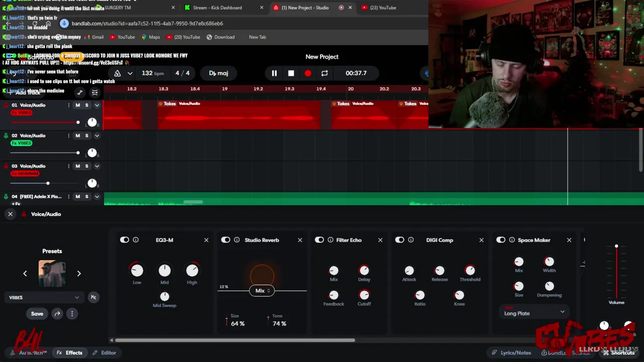Remove the EQ3-M effect
This screenshot has width=644, height=362.
[x=206, y=240]
